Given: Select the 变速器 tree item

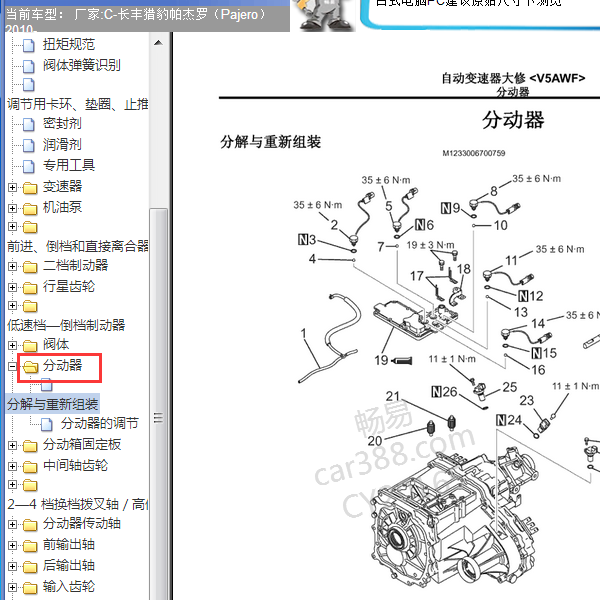Looking at the screenshot, I should pos(62,186).
